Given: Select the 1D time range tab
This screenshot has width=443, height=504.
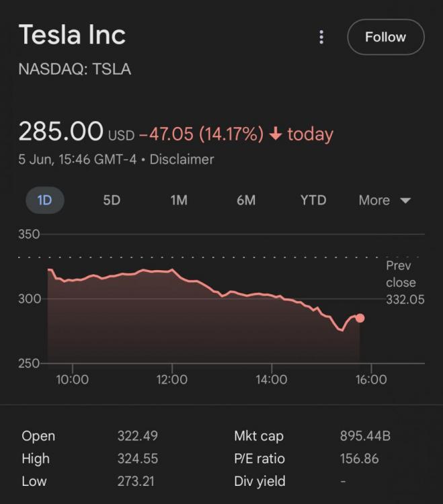Looking at the screenshot, I should (x=44, y=200).
